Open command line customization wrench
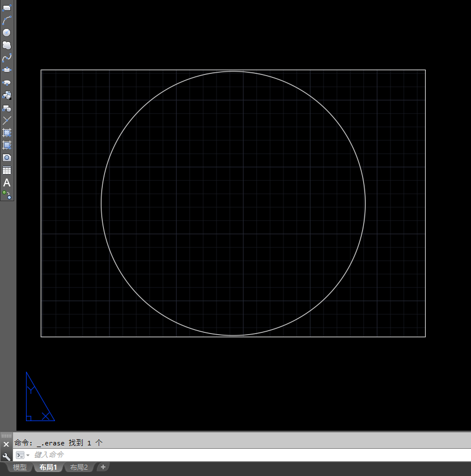 (x=6, y=456)
